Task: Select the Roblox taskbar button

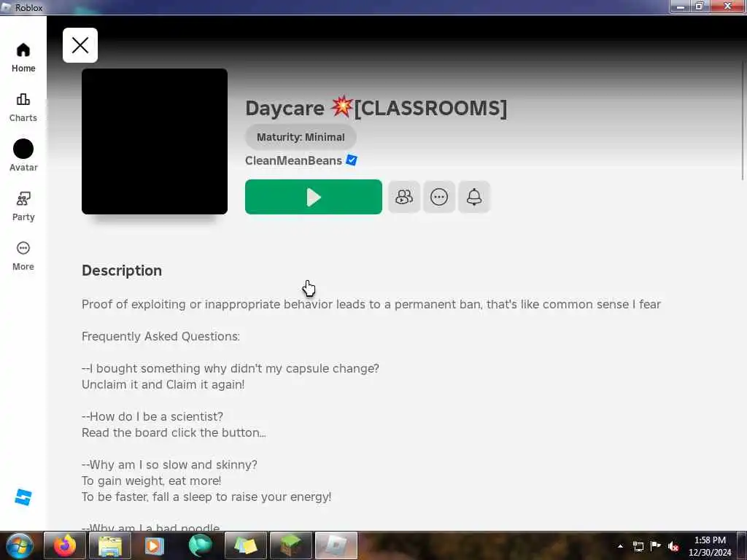Action: pos(336,545)
